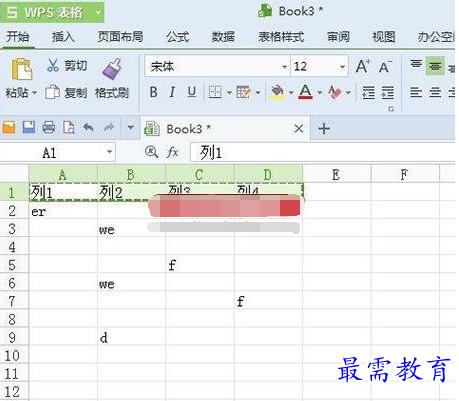Select the Format Painter brush
Screen dimensions: 459x401
pyautogui.click(x=112, y=69)
